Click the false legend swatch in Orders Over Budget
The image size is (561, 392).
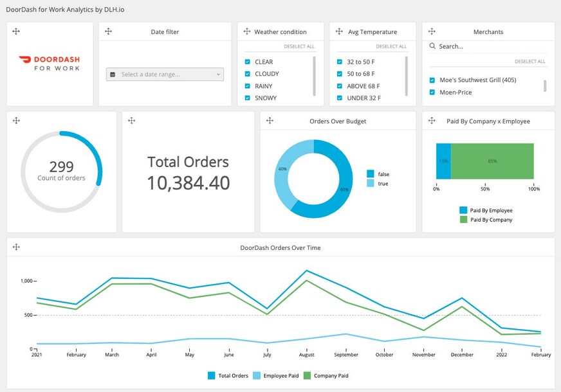click(x=371, y=174)
